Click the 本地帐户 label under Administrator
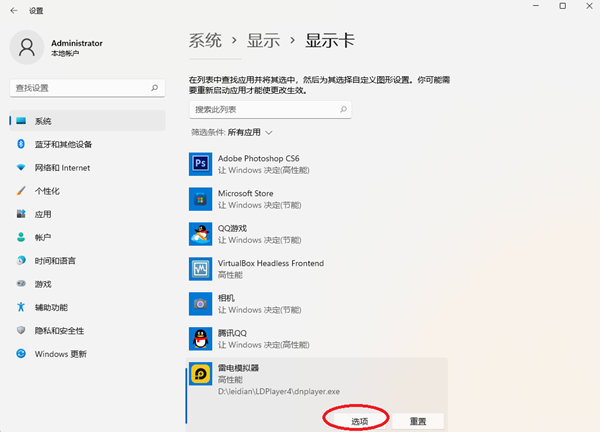The width and height of the screenshot is (600, 432). (65, 53)
